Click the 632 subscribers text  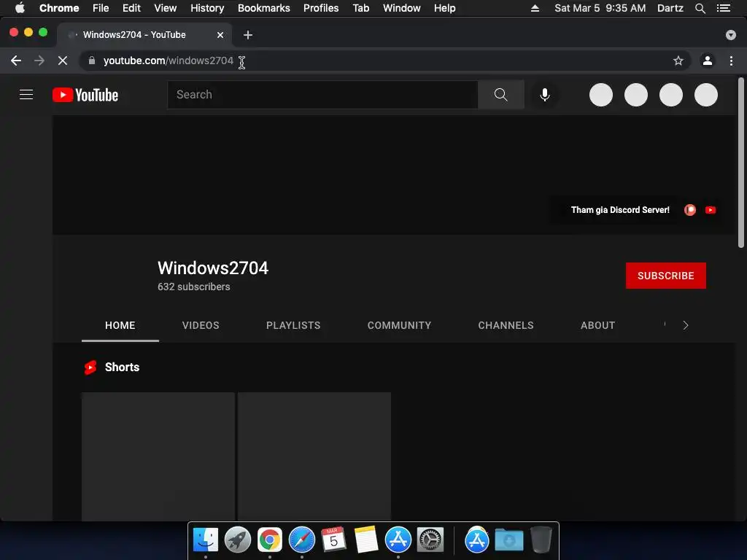[194, 287]
